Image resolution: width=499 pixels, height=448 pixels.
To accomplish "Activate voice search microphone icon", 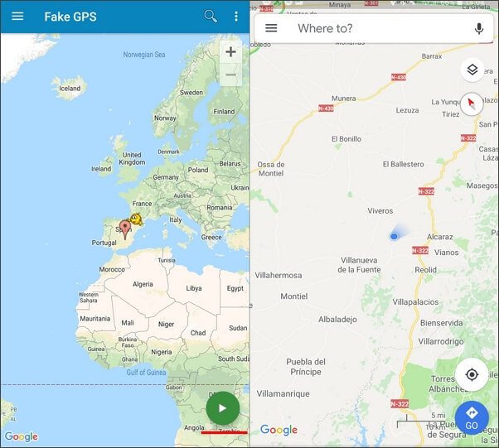I will click(x=479, y=28).
